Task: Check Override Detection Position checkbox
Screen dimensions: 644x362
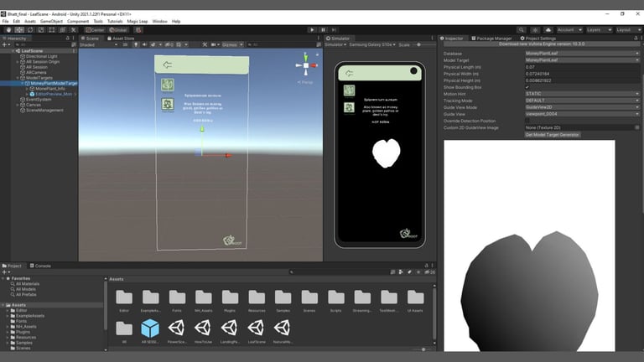Action: [x=527, y=121]
